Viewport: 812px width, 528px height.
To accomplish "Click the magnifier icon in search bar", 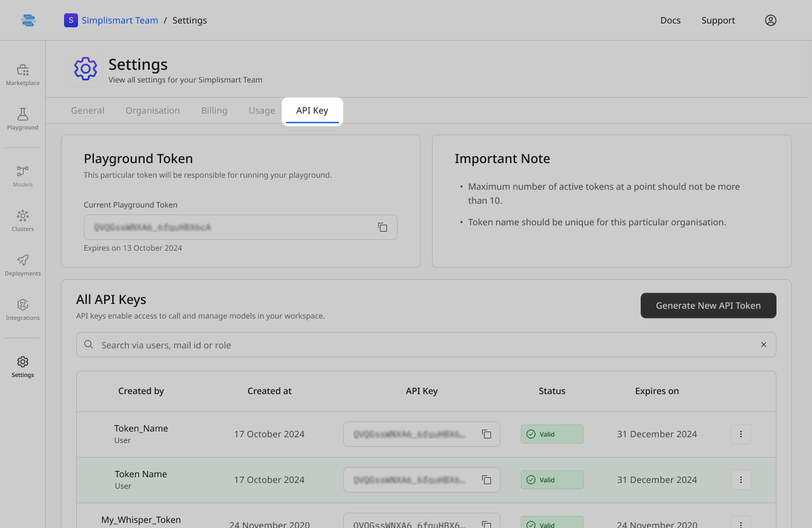I will [x=89, y=345].
